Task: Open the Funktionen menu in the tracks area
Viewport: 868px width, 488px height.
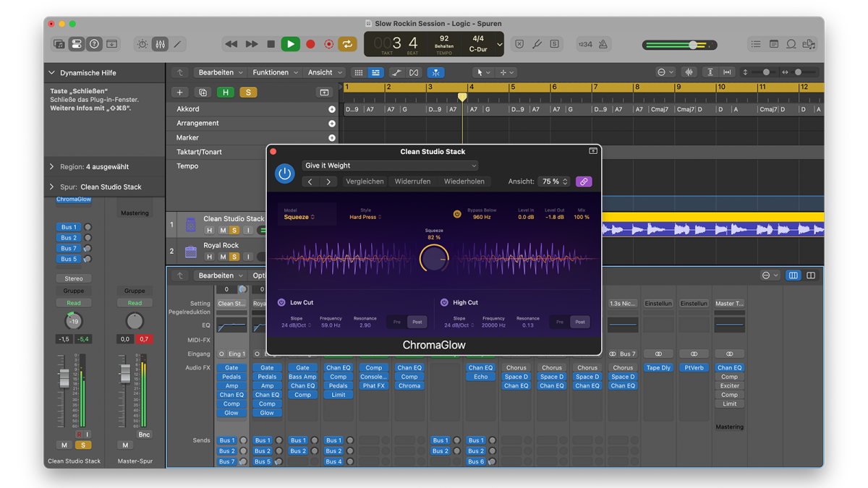Action: (x=275, y=72)
